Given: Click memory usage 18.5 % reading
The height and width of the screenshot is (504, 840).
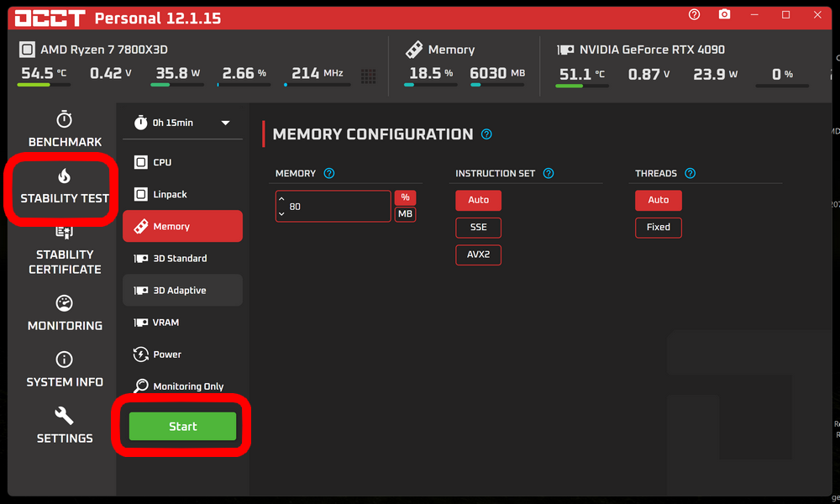Looking at the screenshot, I should 431,73.
